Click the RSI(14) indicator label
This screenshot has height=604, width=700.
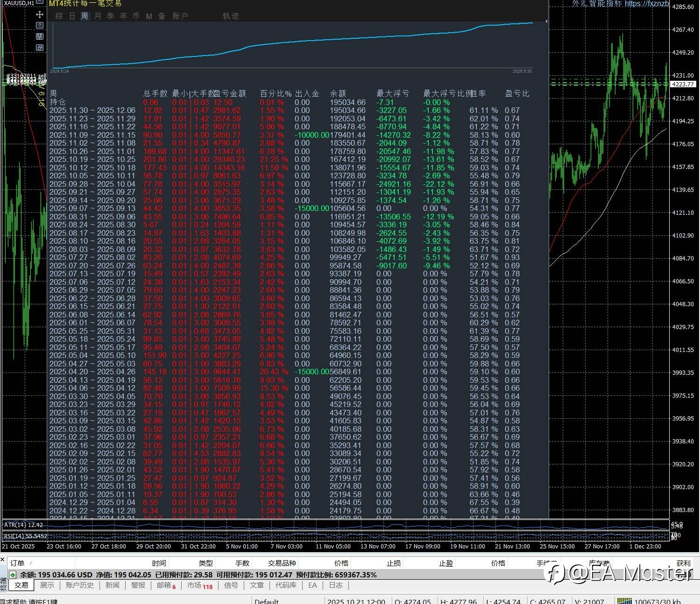click(26, 536)
